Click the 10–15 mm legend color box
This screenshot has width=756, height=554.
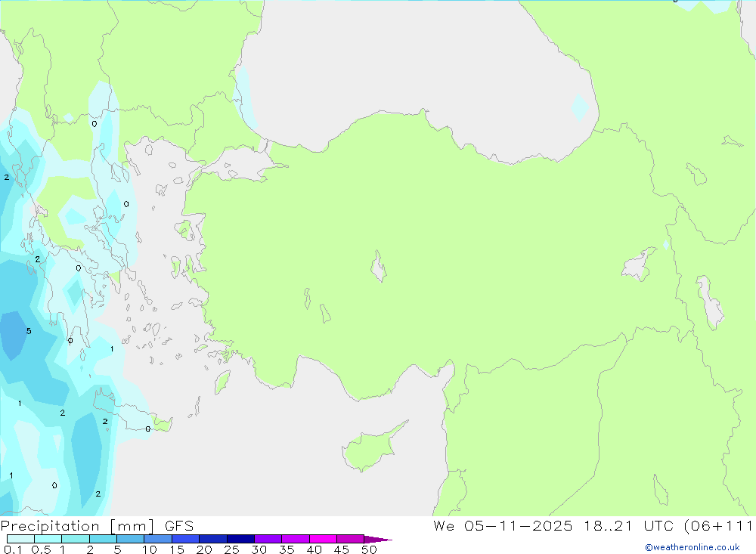pyautogui.click(x=158, y=539)
